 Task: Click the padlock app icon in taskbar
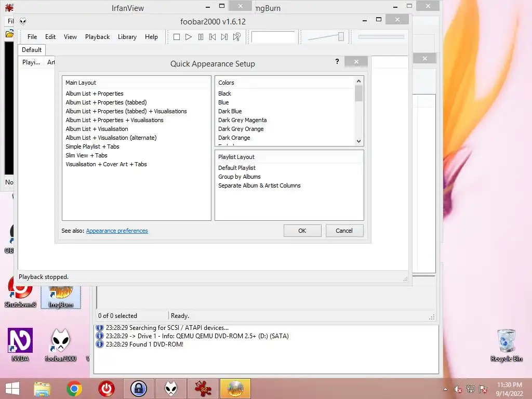click(138, 389)
